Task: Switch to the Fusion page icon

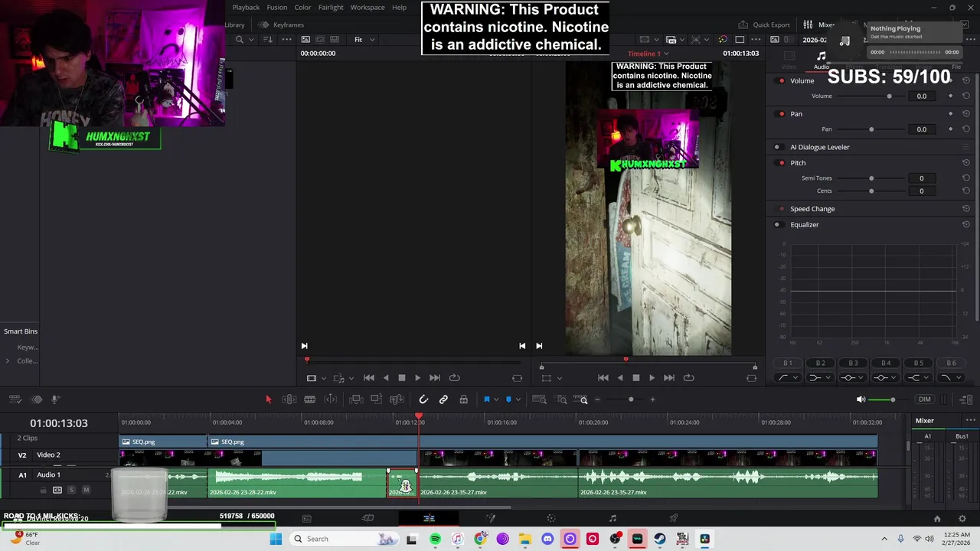Action: click(x=491, y=518)
